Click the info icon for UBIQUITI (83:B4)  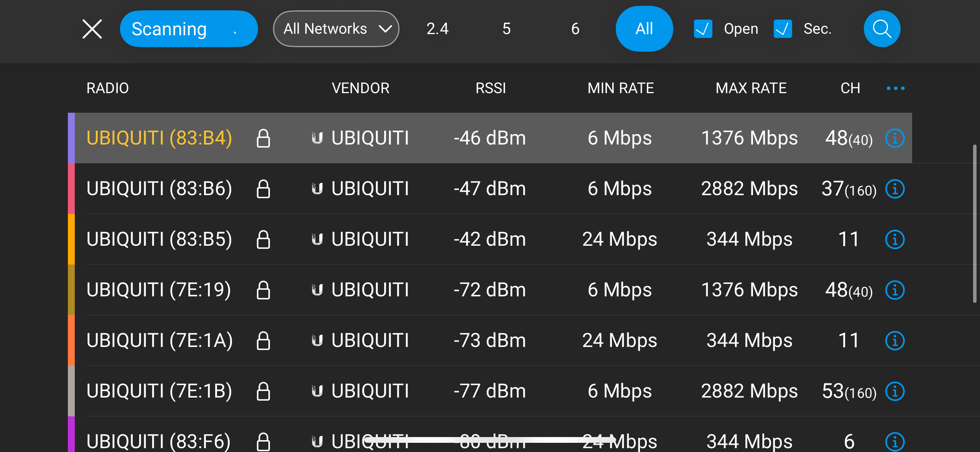click(x=894, y=138)
